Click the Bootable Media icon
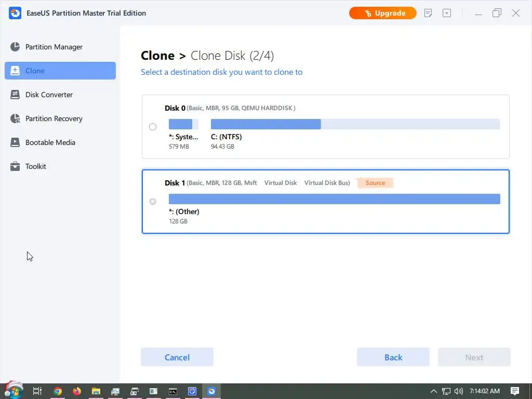The image size is (532, 399). click(15, 142)
